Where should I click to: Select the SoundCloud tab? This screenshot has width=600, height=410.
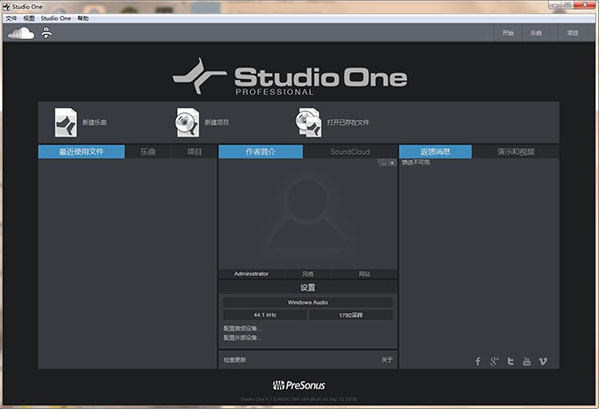[350, 152]
